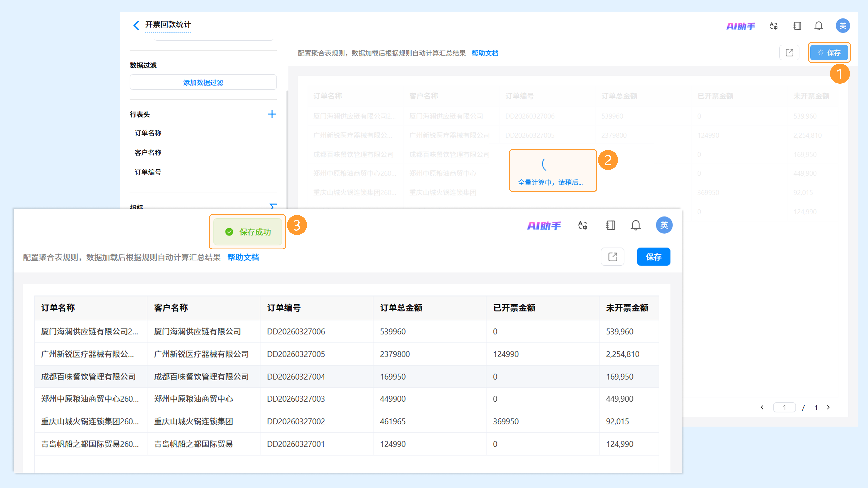Go to previous page arrow in pagination
868x488 pixels.
(x=762, y=408)
